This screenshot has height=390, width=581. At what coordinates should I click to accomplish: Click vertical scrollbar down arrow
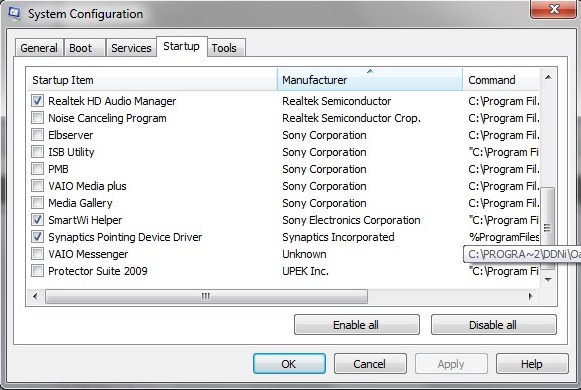[x=548, y=280]
